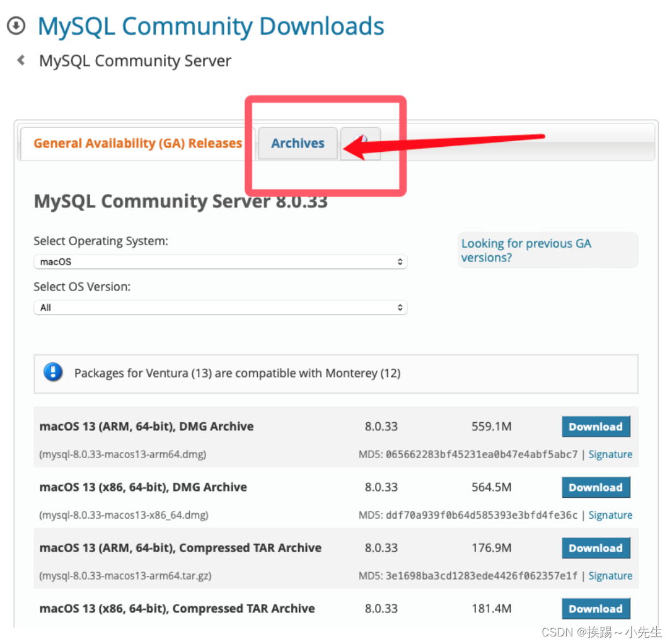This screenshot has width=672, height=644.
Task: Switch to the Archives tab
Action: (298, 144)
